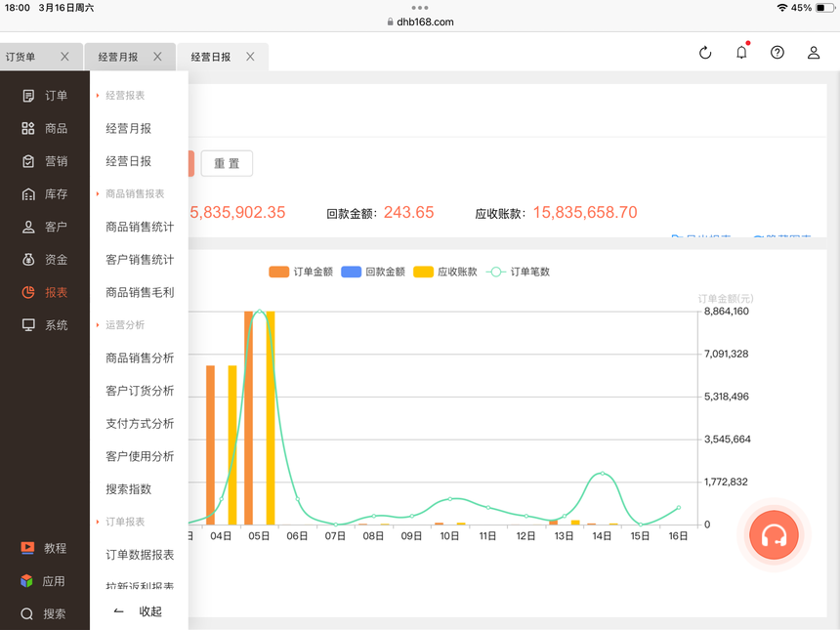Open the orange headset customer service button
This screenshot has height=630, width=840.
click(x=774, y=535)
